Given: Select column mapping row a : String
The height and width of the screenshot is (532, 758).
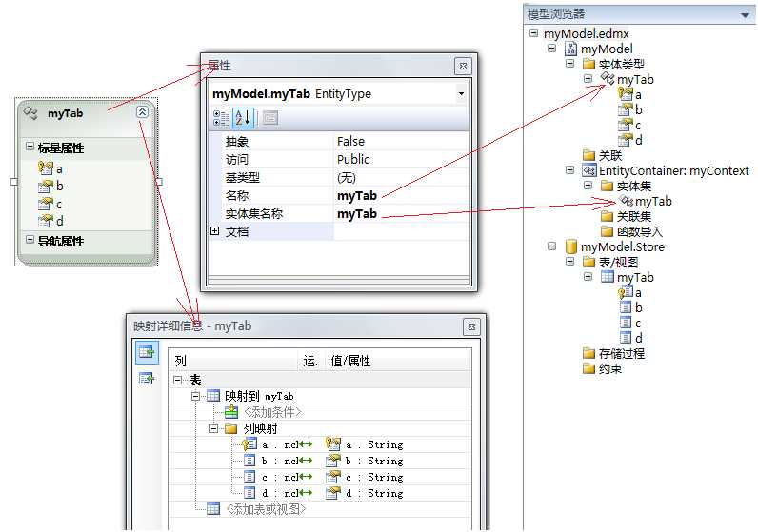Looking at the screenshot, I should [320, 444].
